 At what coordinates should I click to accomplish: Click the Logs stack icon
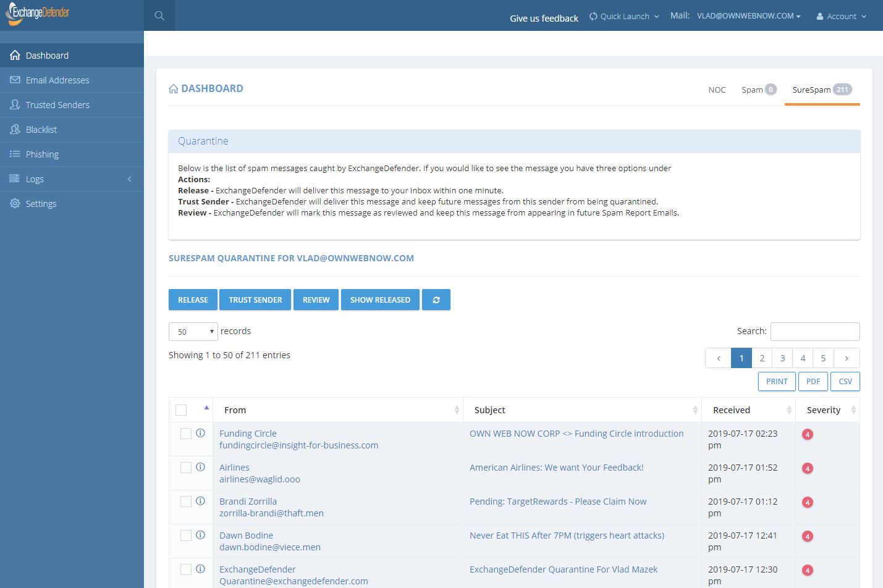point(15,178)
